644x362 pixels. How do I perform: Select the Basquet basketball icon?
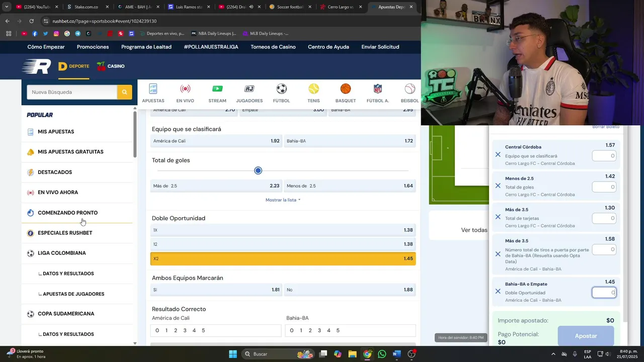click(x=345, y=89)
